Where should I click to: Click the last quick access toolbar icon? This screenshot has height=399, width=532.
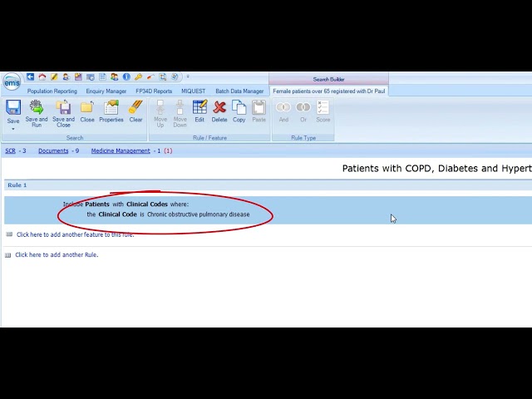(175, 77)
